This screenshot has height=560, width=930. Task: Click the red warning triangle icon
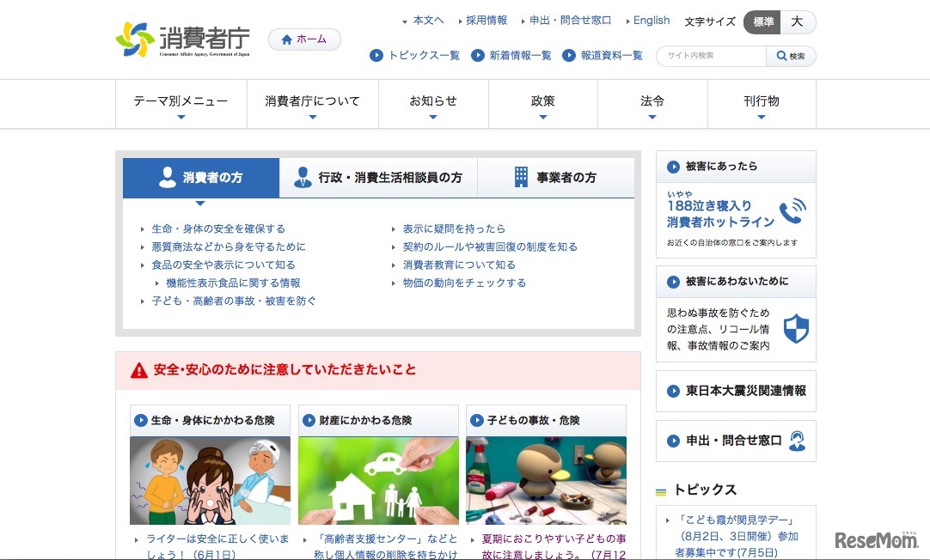pos(138,370)
